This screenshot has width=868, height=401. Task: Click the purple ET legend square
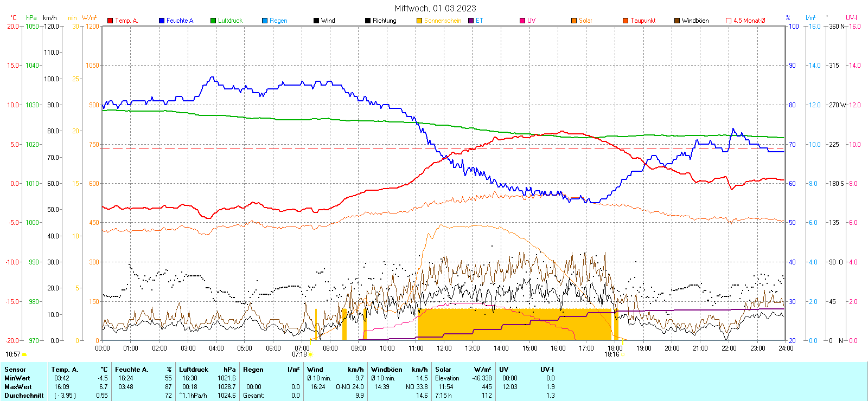(x=471, y=21)
